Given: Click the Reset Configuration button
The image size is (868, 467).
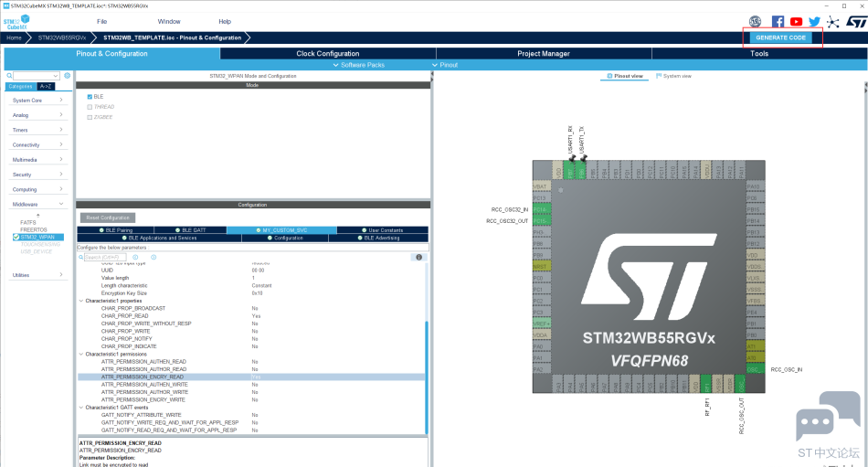Looking at the screenshot, I should 108,218.
